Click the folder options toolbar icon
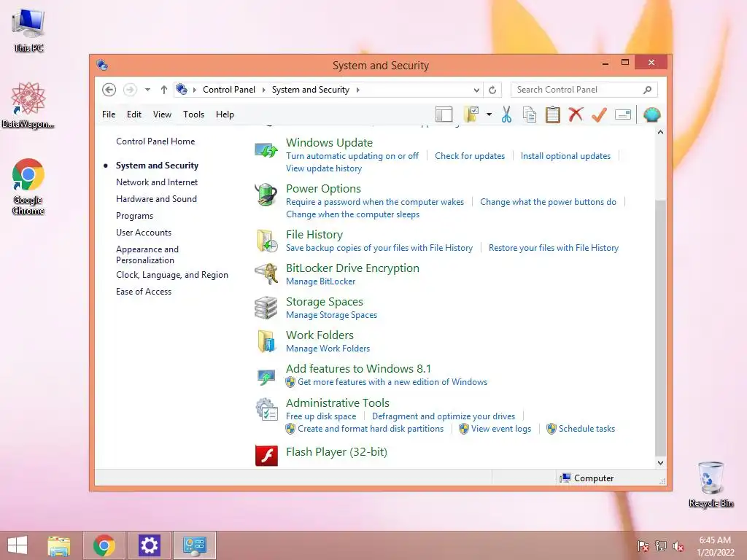This screenshot has height=560, width=747. (471, 114)
